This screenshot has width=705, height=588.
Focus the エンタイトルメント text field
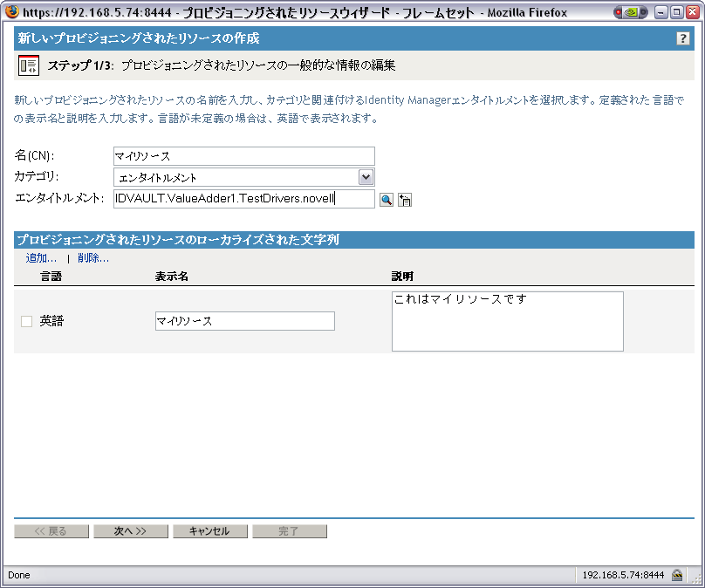pos(243,199)
